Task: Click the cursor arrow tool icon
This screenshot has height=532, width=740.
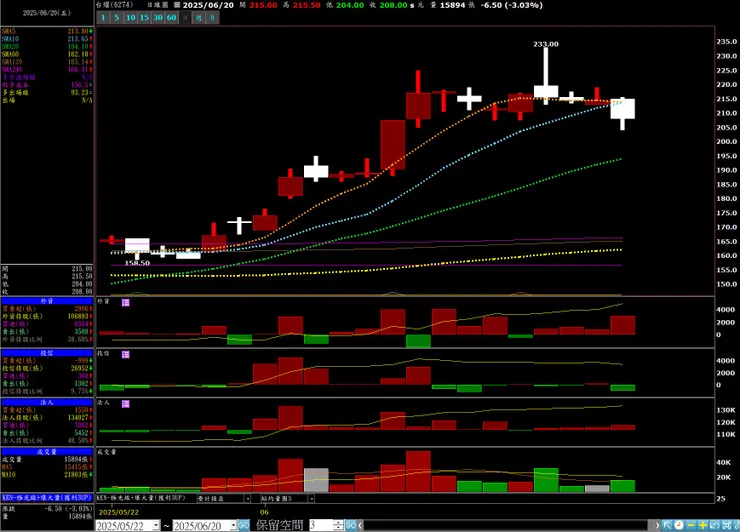Action: pyautogui.click(x=667, y=525)
